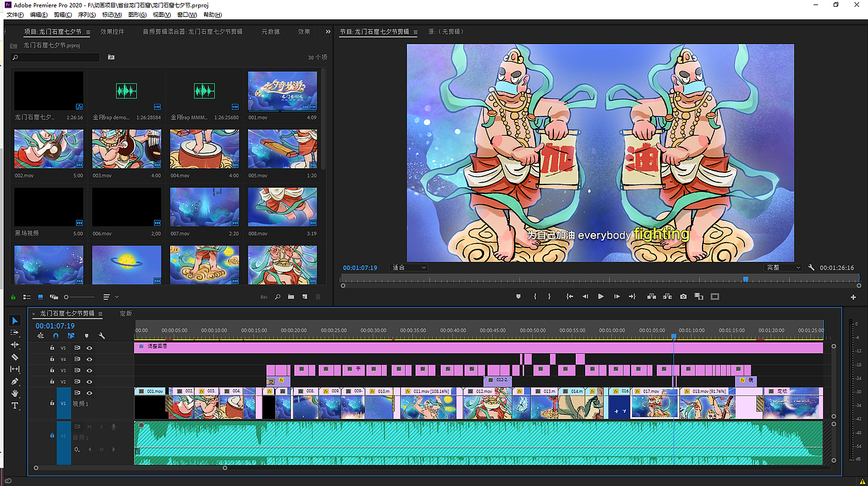Click Mark In bracket in Program monitor
This screenshot has height=486, width=868.
(535, 296)
